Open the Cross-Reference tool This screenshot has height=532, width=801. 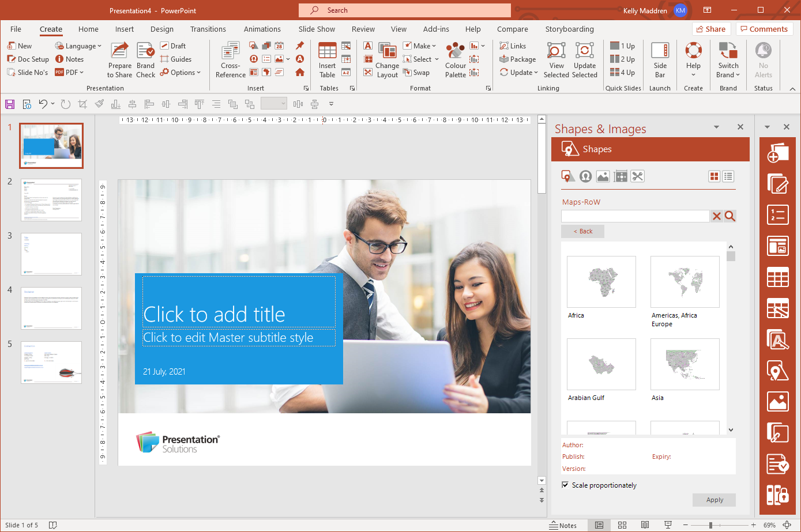[230, 59]
